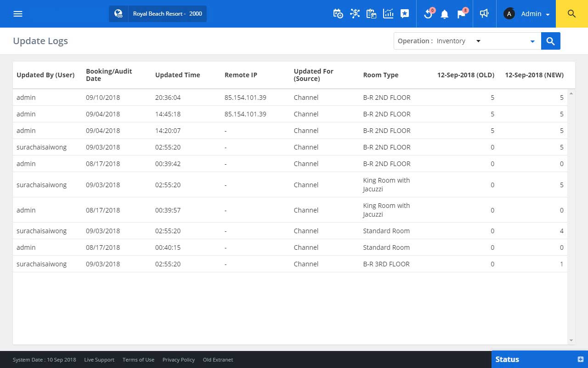The width and height of the screenshot is (588, 368).
Task: Open the starred reviews chat icon
Action: (x=405, y=14)
